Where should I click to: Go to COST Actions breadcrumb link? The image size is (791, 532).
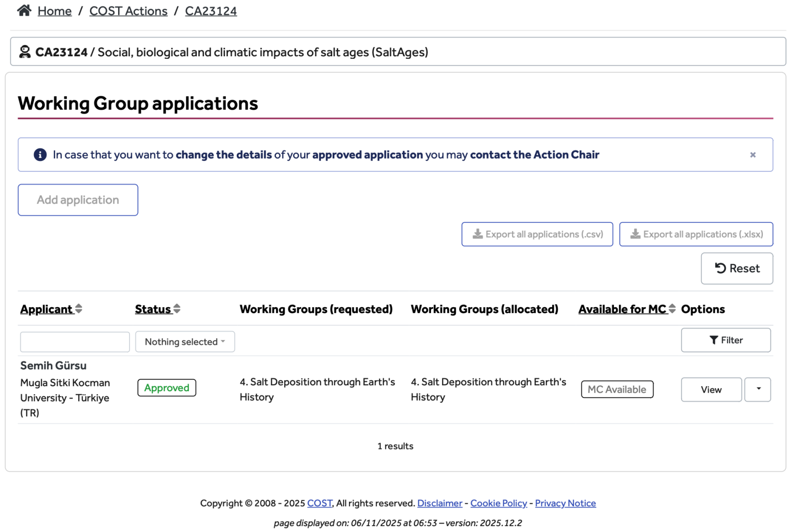[128, 11]
